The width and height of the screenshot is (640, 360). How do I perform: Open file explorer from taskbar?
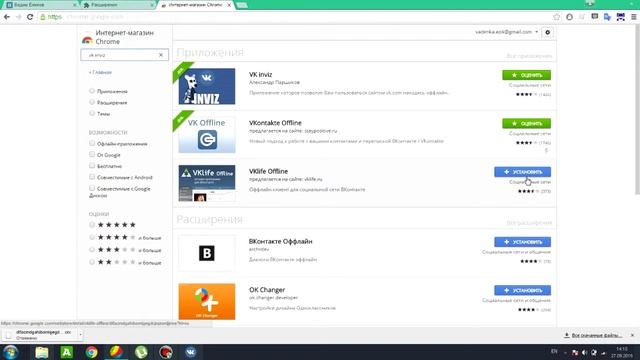42,352
